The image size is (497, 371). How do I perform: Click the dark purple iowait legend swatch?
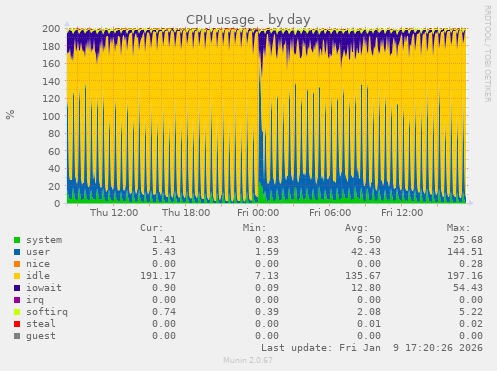pyautogui.click(x=17, y=288)
